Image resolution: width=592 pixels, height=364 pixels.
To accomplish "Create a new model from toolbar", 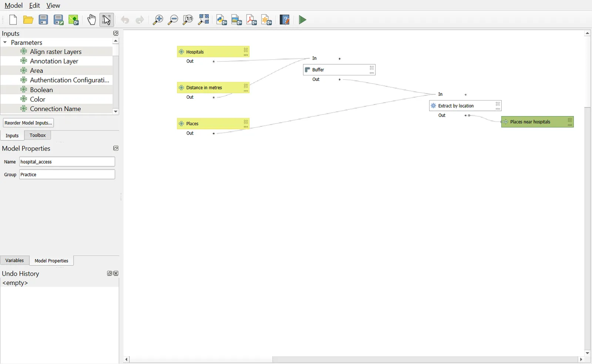I will 13,20.
